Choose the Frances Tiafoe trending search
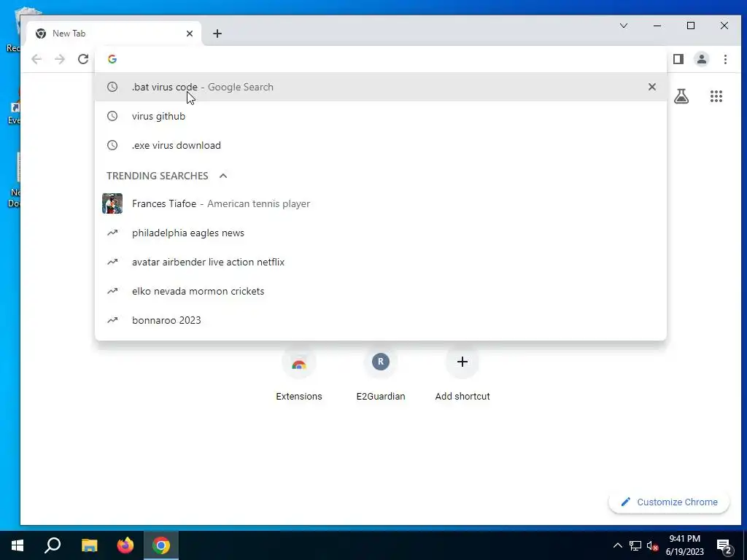Image resolution: width=747 pixels, height=560 pixels. point(381,204)
